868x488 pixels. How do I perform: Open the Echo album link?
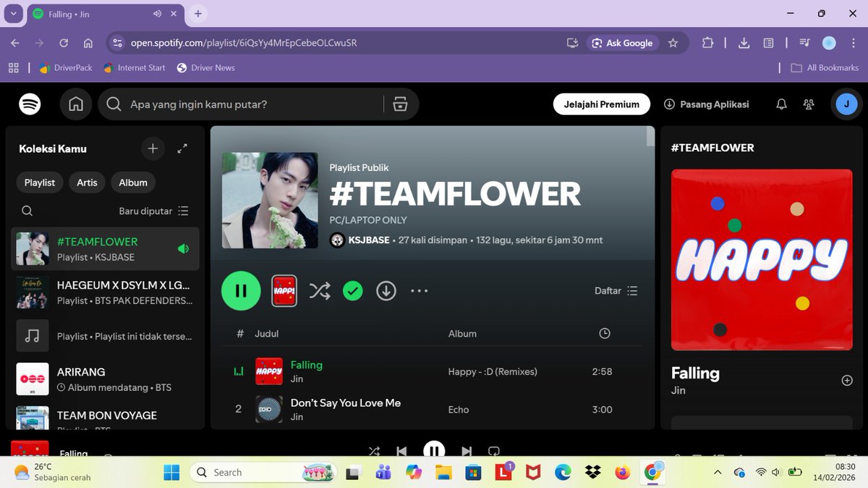[459, 409]
